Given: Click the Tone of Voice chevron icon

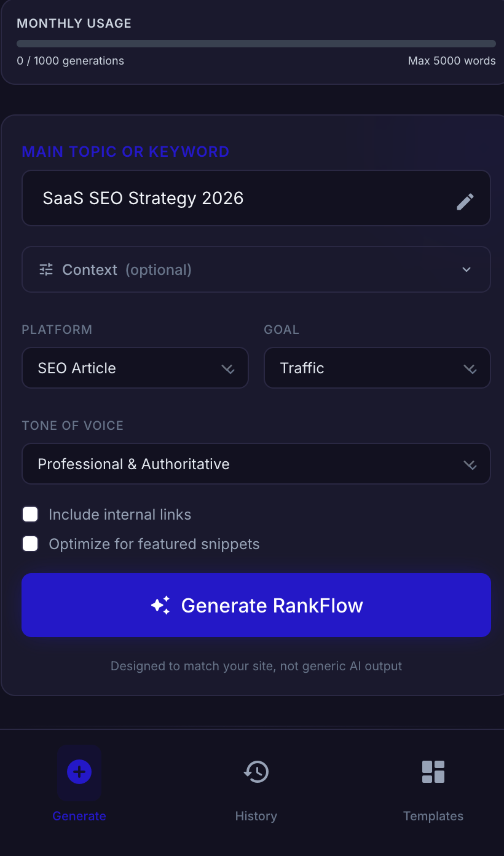Looking at the screenshot, I should coord(470,465).
